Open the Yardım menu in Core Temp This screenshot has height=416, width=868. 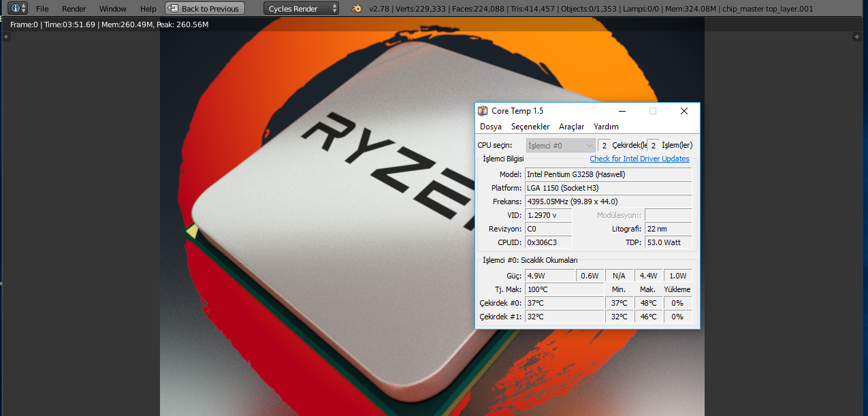pyautogui.click(x=606, y=127)
